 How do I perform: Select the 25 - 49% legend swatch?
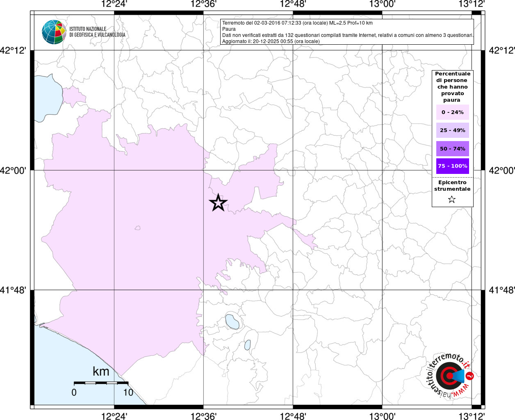click(452, 130)
